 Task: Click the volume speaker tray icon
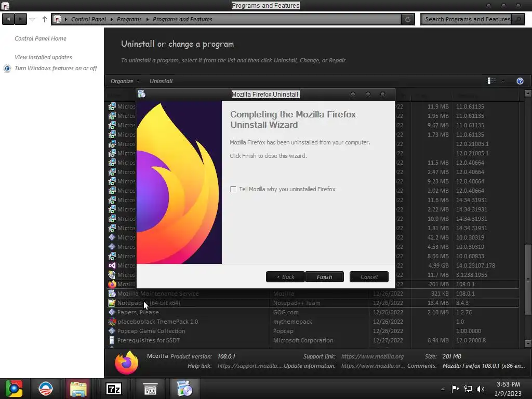[x=481, y=389]
